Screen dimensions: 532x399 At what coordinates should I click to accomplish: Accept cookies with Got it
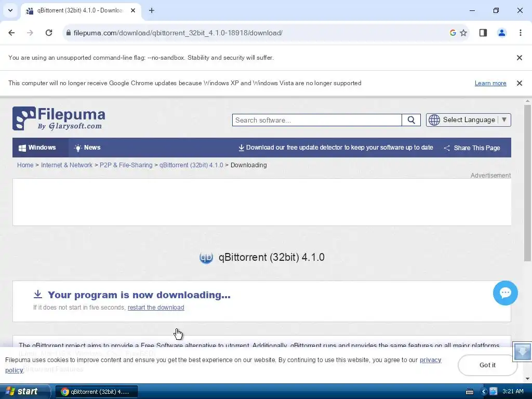pyautogui.click(x=487, y=365)
